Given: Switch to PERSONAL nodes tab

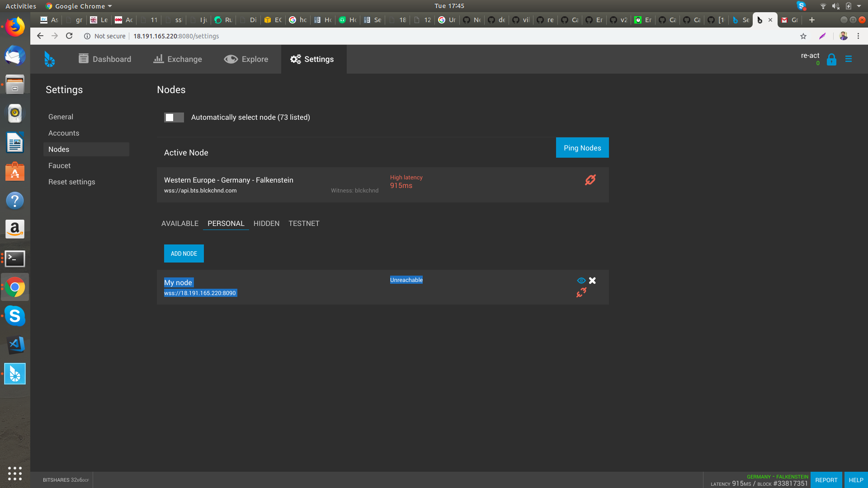Looking at the screenshot, I should click(x=226, y=223).
